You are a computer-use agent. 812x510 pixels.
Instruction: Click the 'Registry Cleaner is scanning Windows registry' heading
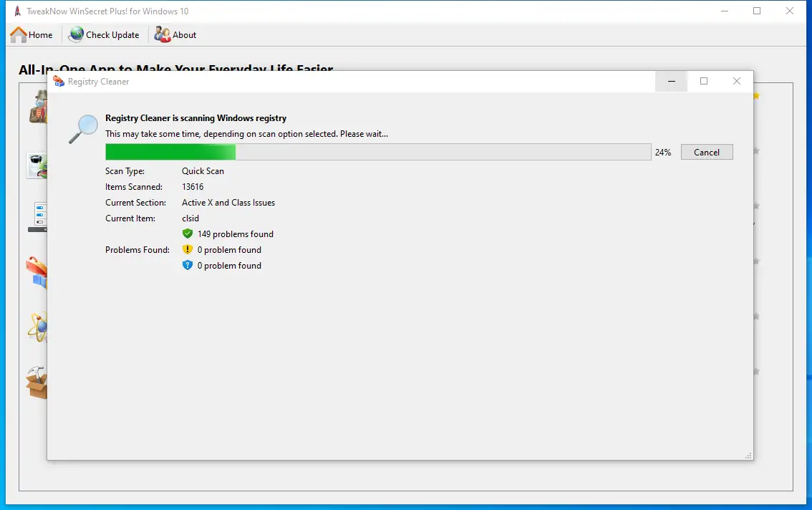pyautogui.click(x=195, y=118)
